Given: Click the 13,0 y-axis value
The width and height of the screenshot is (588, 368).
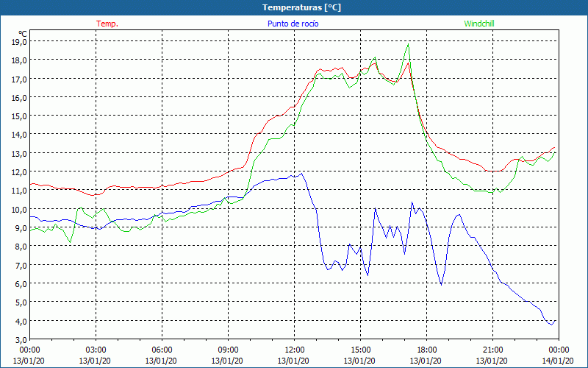Looking at the screenshot, I should [x=20, y=153].
